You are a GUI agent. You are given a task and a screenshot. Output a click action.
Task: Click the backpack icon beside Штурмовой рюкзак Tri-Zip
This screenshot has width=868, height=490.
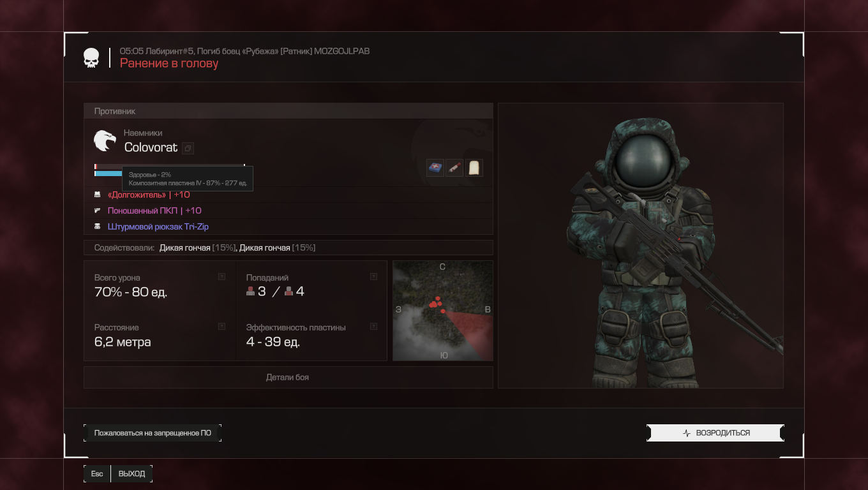click(x=98, y=226)
